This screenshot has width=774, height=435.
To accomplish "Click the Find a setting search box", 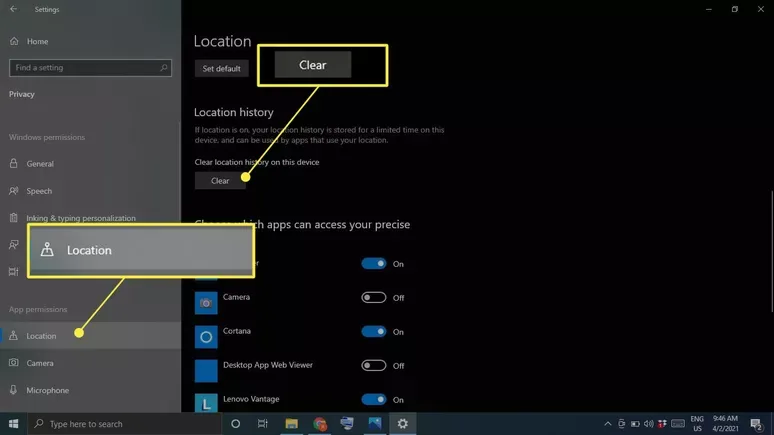I will (90, 68).
